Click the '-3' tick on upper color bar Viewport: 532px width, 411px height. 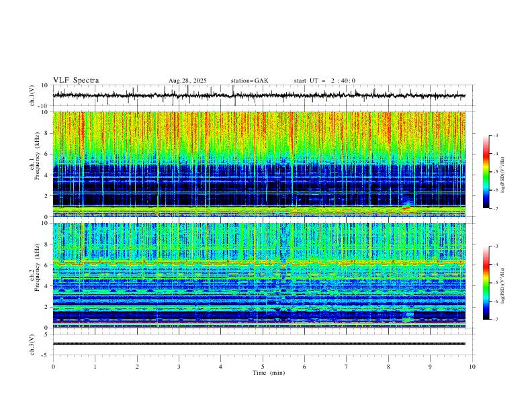(495, 135)
